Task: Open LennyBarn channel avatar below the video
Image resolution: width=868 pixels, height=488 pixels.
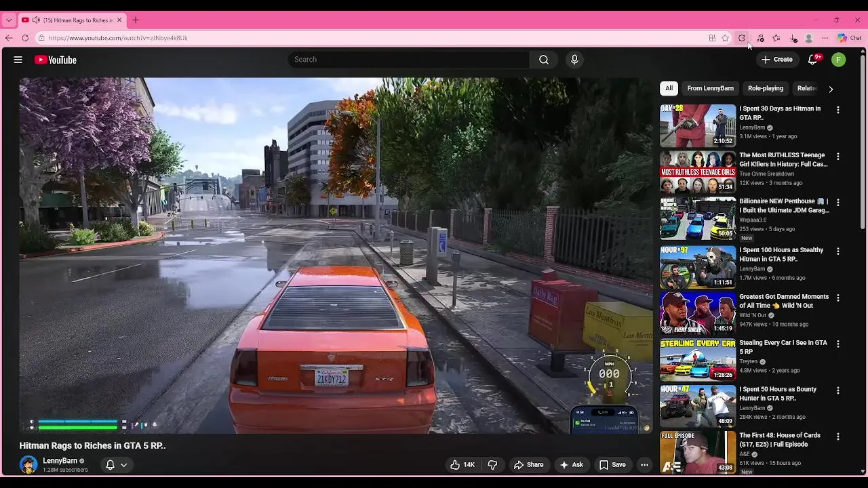Action: point(28,465)
